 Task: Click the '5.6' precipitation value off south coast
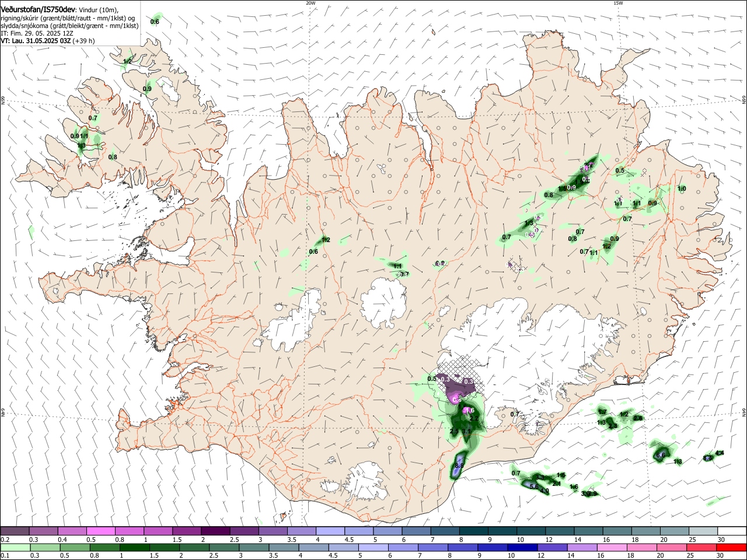coord(533,486)
